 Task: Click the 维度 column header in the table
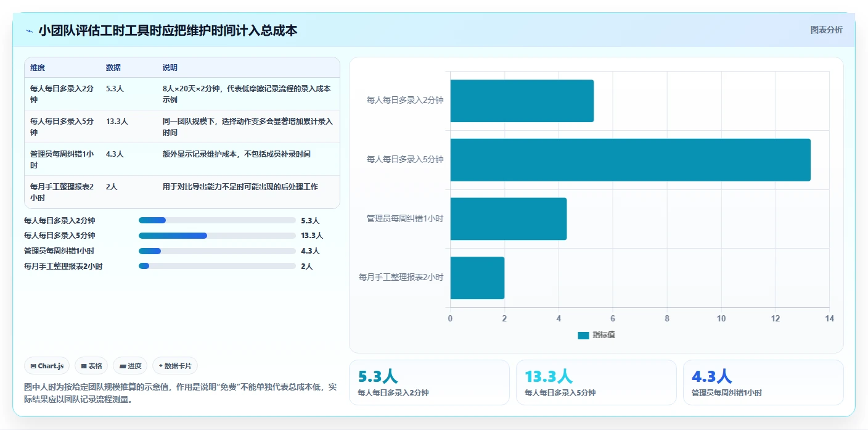pos(38,68)
